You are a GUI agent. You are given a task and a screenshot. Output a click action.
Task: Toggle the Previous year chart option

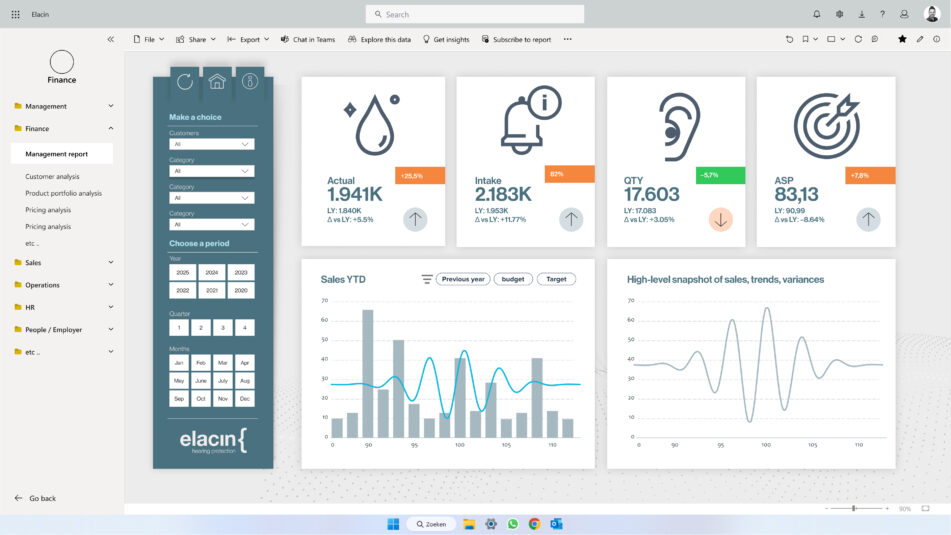(x=463, y=279)
